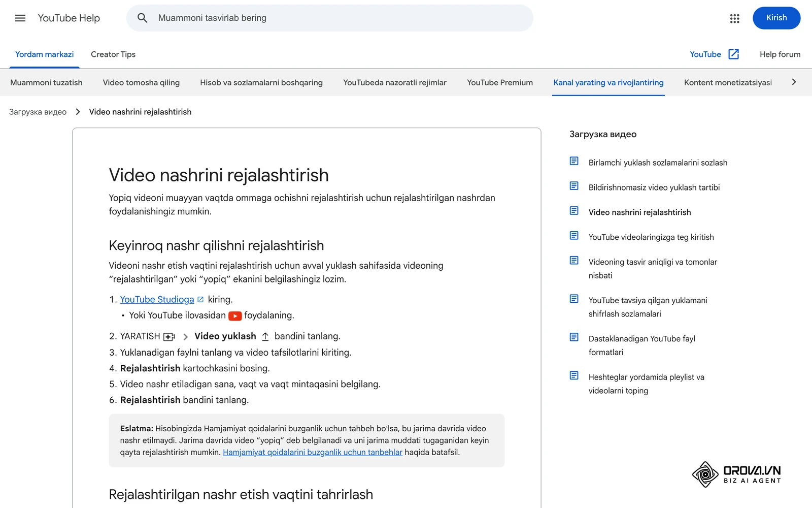Viewport: 812px width, 508px height.
Task: Switch to the Yordam markazi tab
Action: tap(45, 54)
